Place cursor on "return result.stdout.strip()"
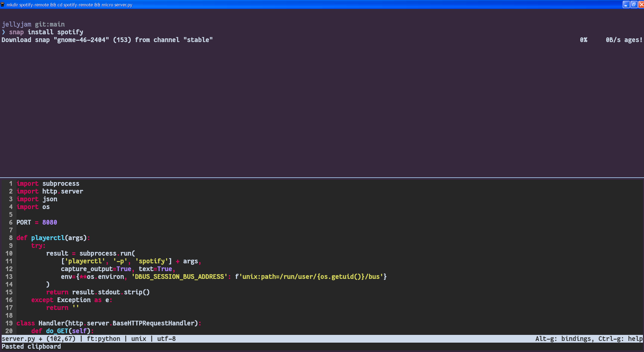Screen dimensions: 644x352 (x=98, y=292)
